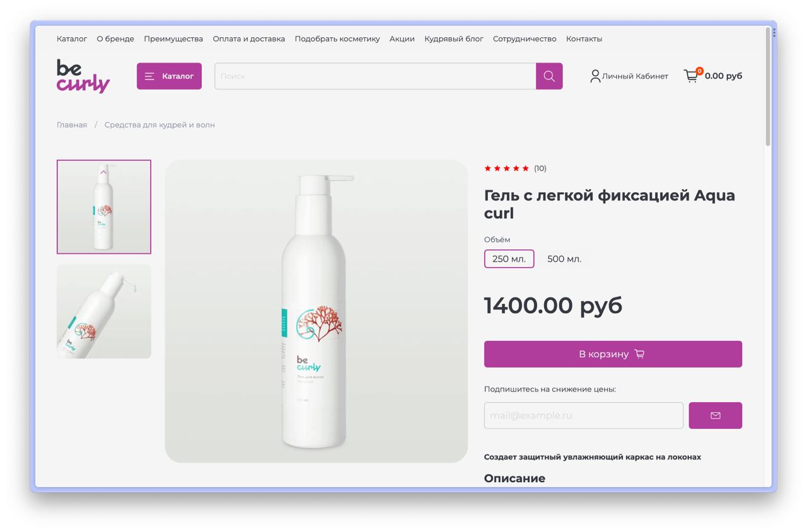Click the up chevron on thumbnail gallery
Screen dimensions: 807x532
pos(103,171)
